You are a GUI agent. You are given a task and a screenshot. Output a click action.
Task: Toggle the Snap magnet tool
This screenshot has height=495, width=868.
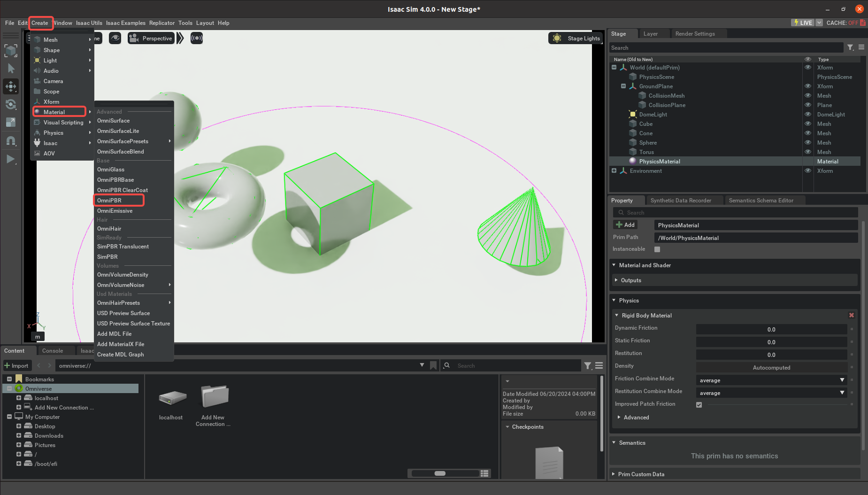tap(11, 141)
